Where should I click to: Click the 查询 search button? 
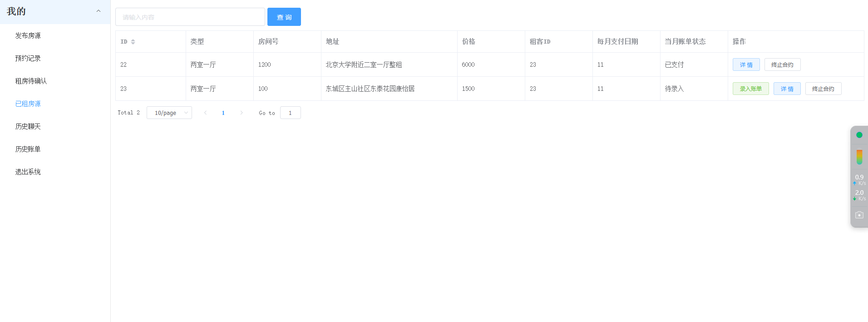(x=284, y=17)
